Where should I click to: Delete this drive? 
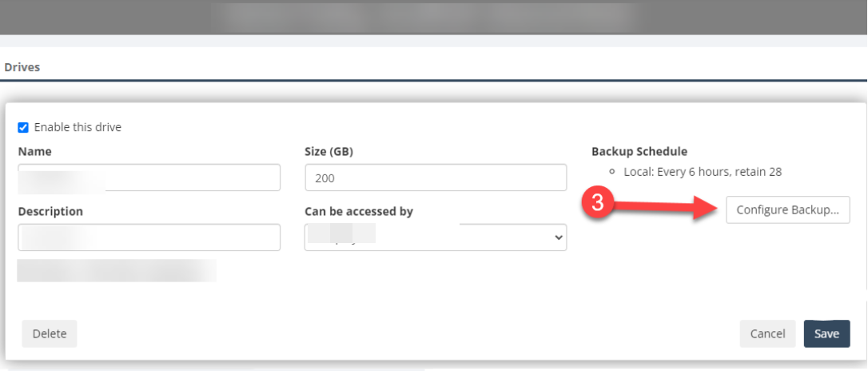click(x=50, y=334)
